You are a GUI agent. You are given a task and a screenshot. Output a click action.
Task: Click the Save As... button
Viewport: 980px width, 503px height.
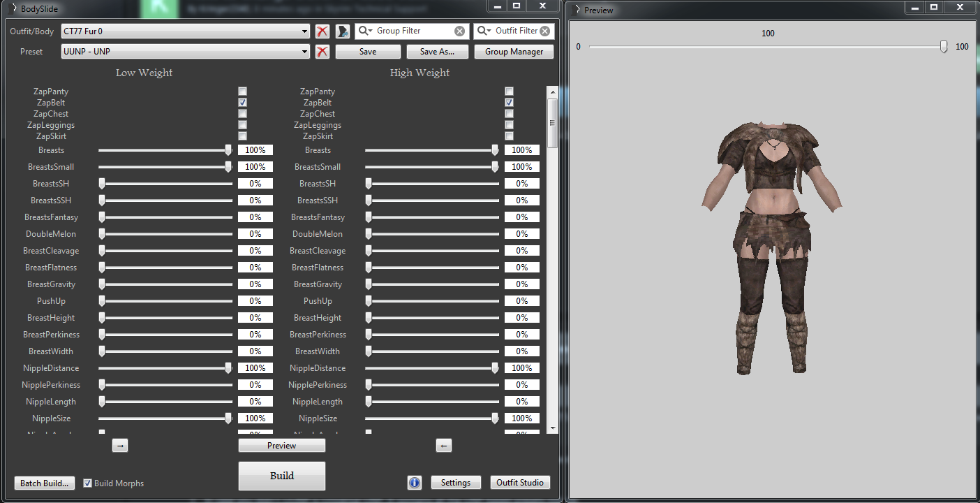(437, 52)
